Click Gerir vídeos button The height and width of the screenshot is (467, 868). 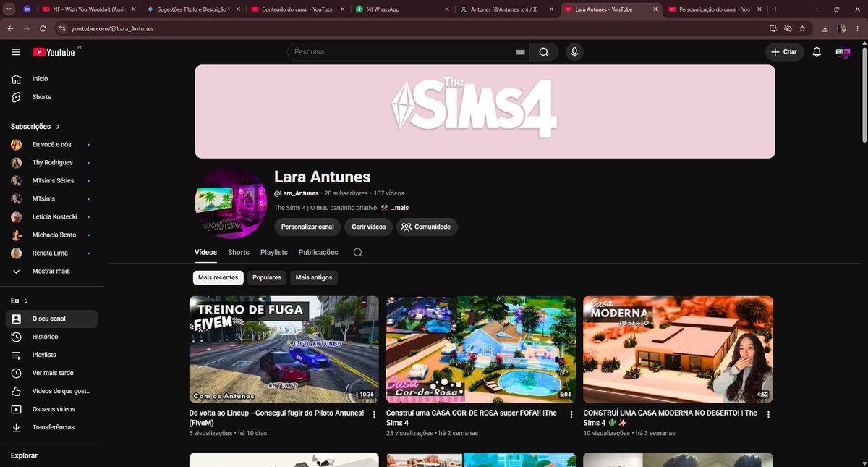369,227
